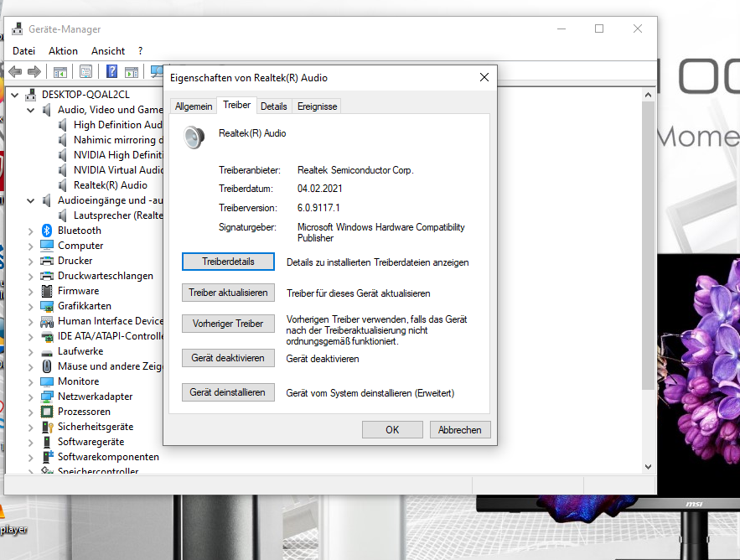Click the Properties sheet toolbar icon
Image resolution: width=740 pixels, height=560 pixels.
click(85, 72)
